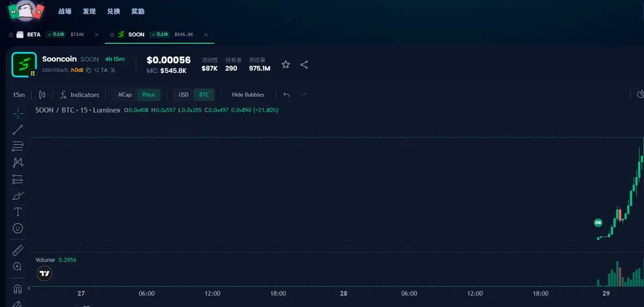The width and height of the screenshot is (644, 307).
Task: Select the ruler measure tool
Action: pos(18,250)
